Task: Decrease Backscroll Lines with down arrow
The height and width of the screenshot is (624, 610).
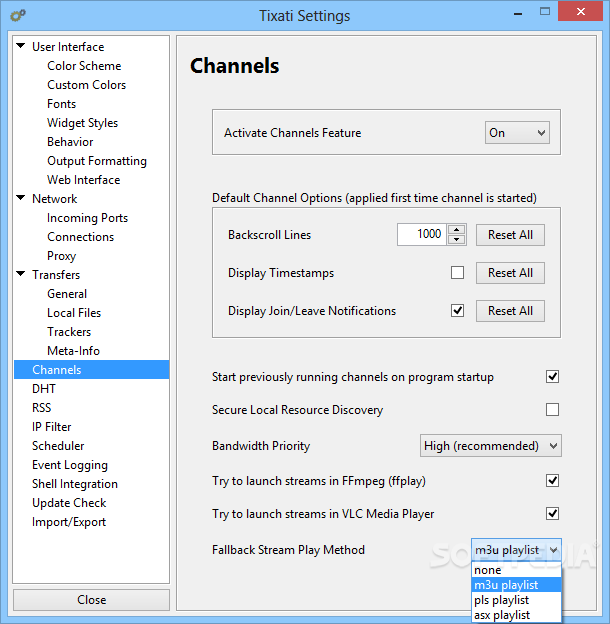Action: pos(456,240)
